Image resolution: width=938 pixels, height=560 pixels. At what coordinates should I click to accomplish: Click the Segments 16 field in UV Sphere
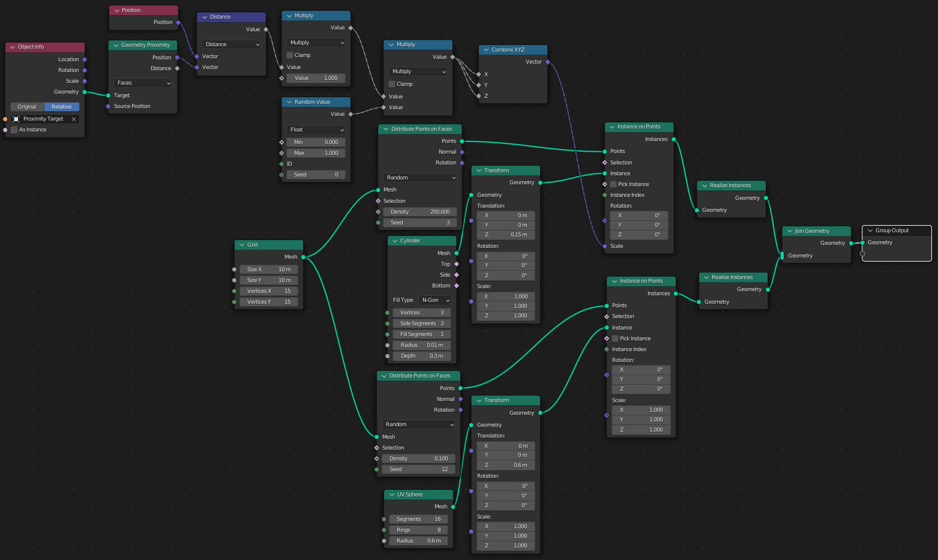418,519
